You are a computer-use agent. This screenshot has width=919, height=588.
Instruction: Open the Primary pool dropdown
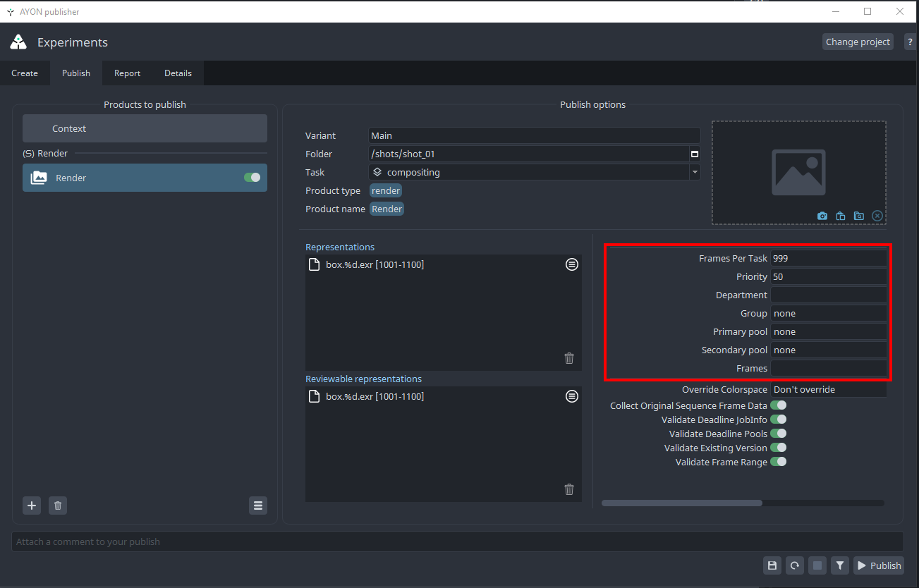tap(828, 331)
